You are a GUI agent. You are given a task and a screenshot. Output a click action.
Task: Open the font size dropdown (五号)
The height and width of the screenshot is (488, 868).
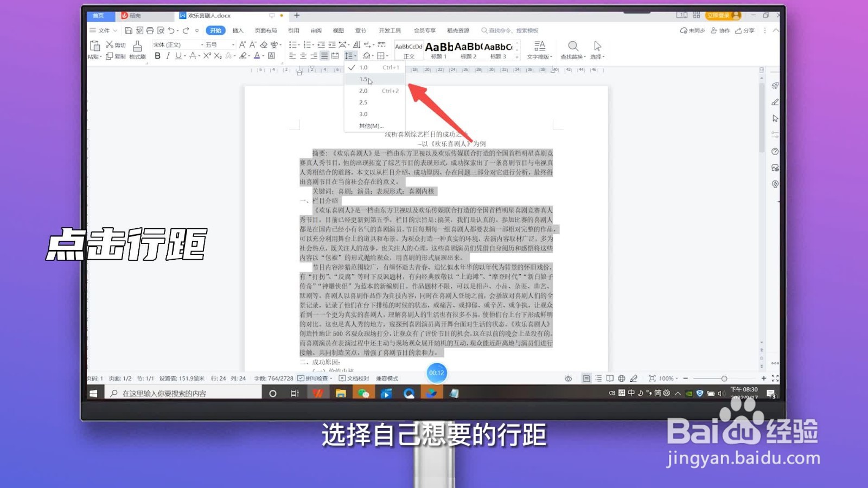tap(233, 44)
